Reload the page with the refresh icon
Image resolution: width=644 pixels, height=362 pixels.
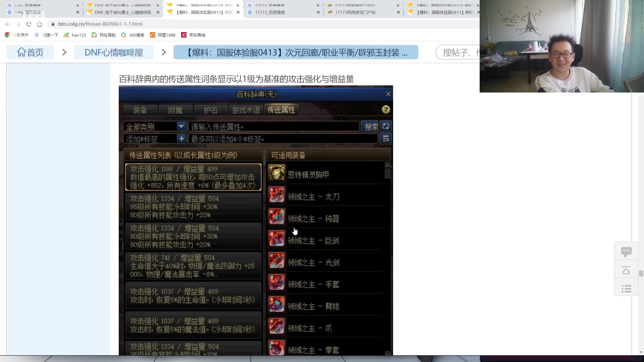[x=29, y=24]
